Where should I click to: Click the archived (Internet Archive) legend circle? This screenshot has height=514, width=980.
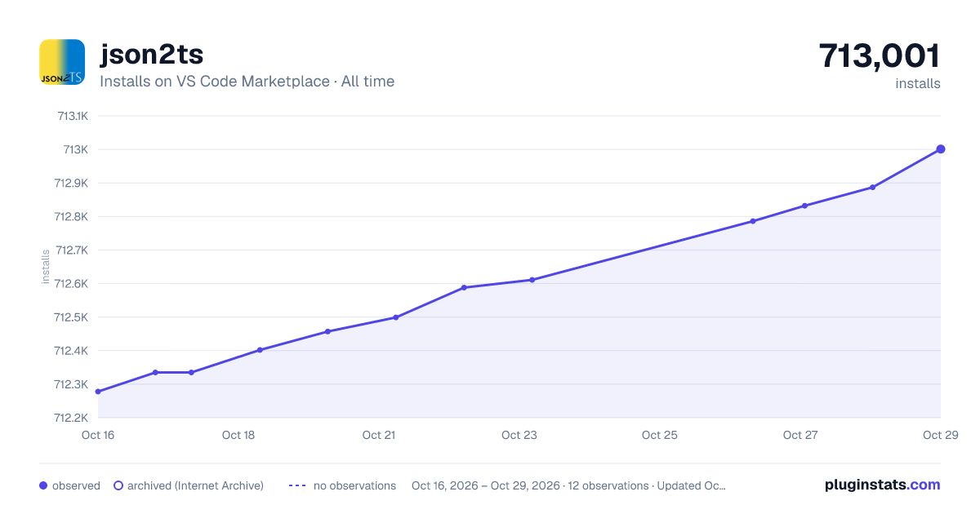pyautogui.click(x=118, y=485)
